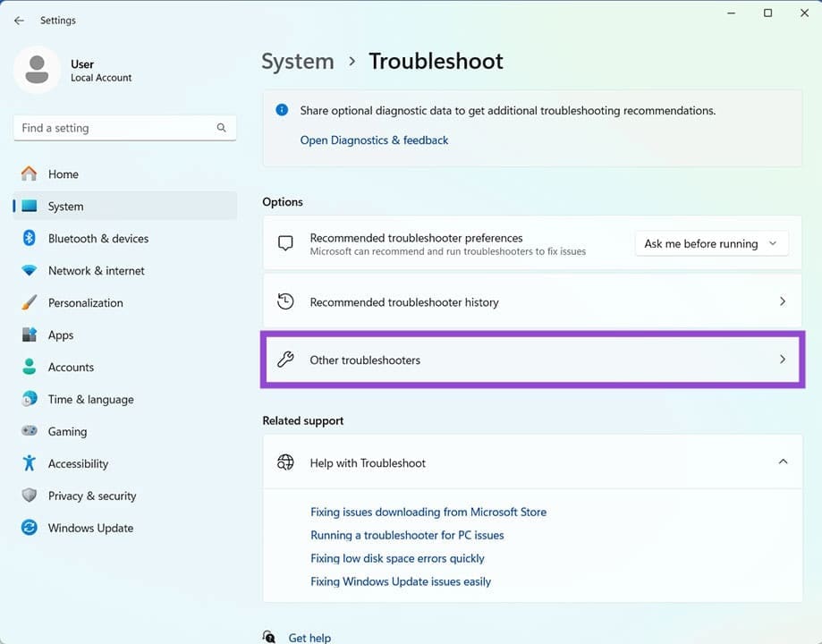Viewport: 822px width, 644px height.
Task: Switch to the Home section
Action: click(64, 174)
